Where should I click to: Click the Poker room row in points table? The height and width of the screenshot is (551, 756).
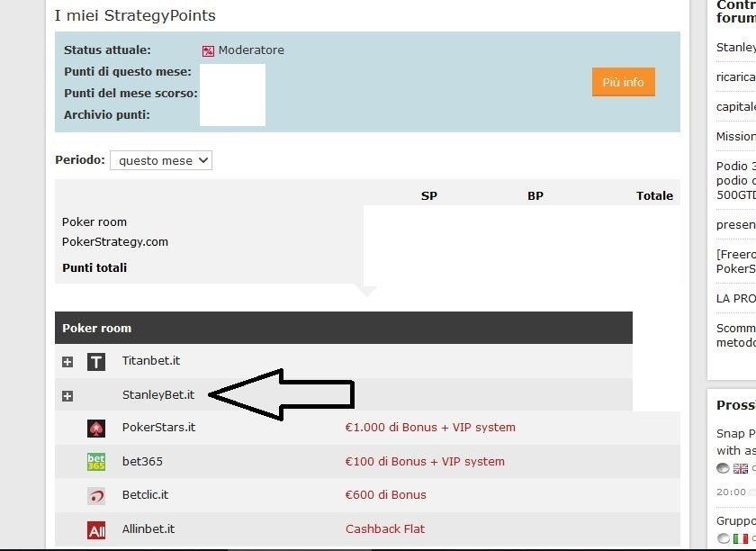click(94, 222)
